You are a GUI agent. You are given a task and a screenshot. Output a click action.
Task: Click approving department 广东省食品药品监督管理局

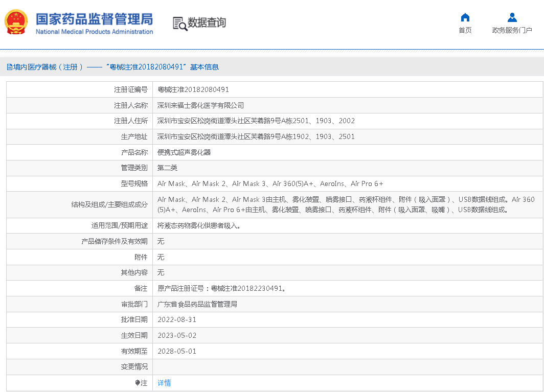click(197, 304)
